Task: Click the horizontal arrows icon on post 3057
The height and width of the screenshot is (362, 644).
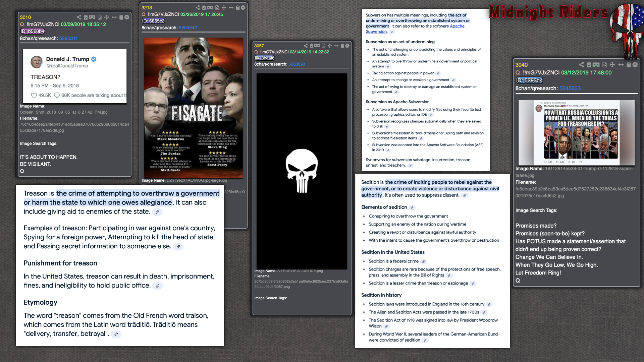Action: point(336,46)
